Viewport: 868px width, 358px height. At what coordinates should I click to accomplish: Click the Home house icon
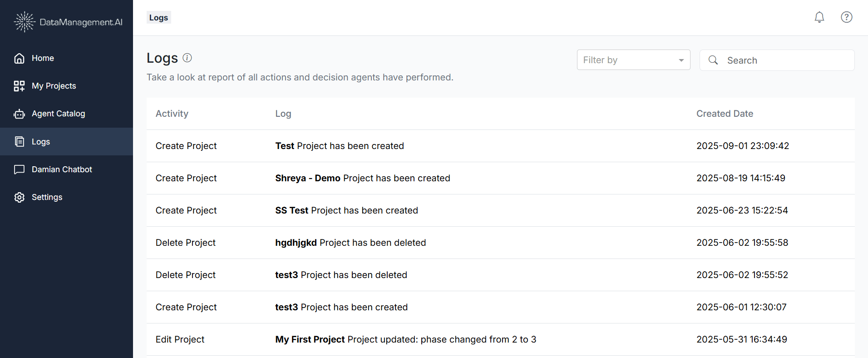pos(19,58)
